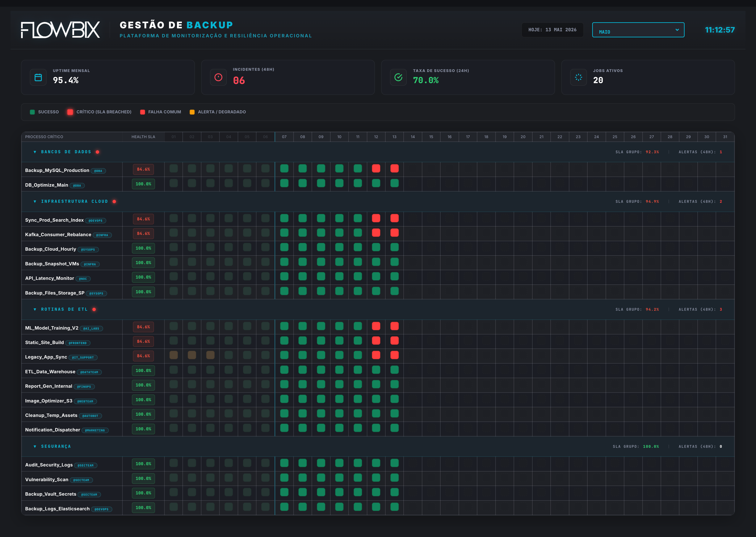Click ML_Model_Training_V2 red status on day 12

[x=376, y=326]
